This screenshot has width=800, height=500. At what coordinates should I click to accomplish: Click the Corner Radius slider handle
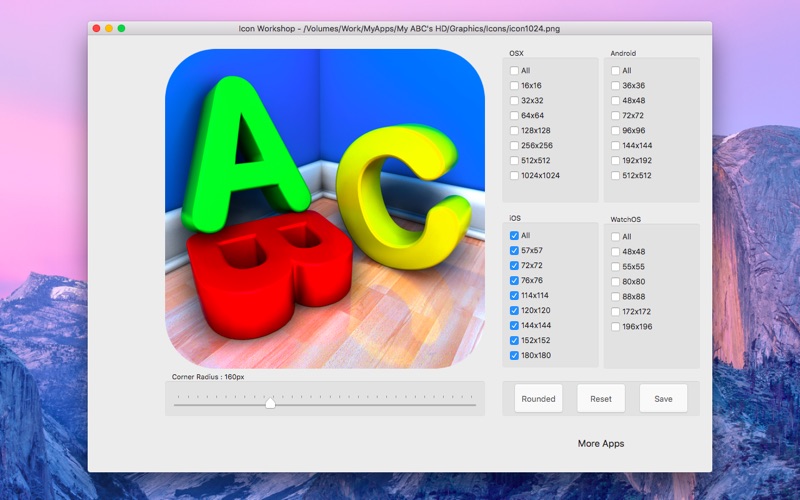270,403
